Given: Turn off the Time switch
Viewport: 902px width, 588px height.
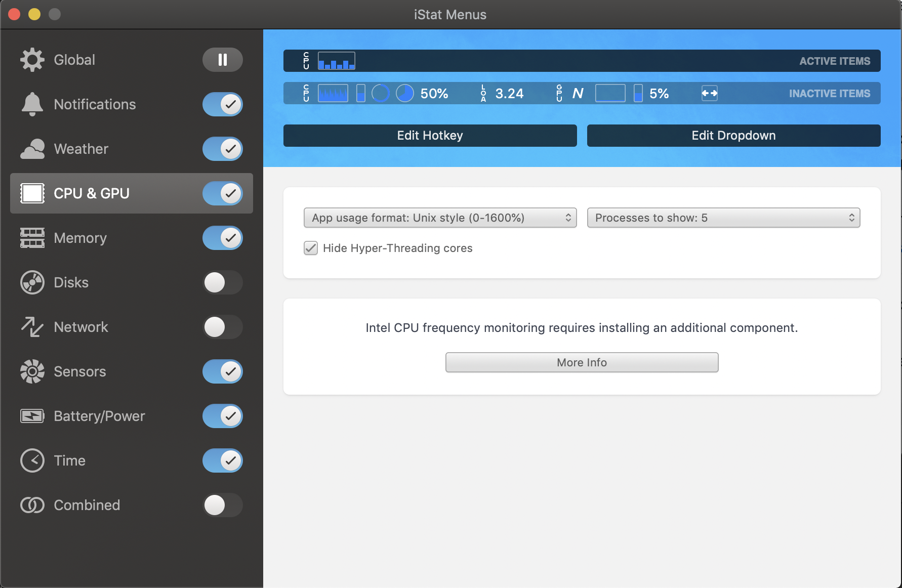Looking at the screenshot, I should click(223, 460).
